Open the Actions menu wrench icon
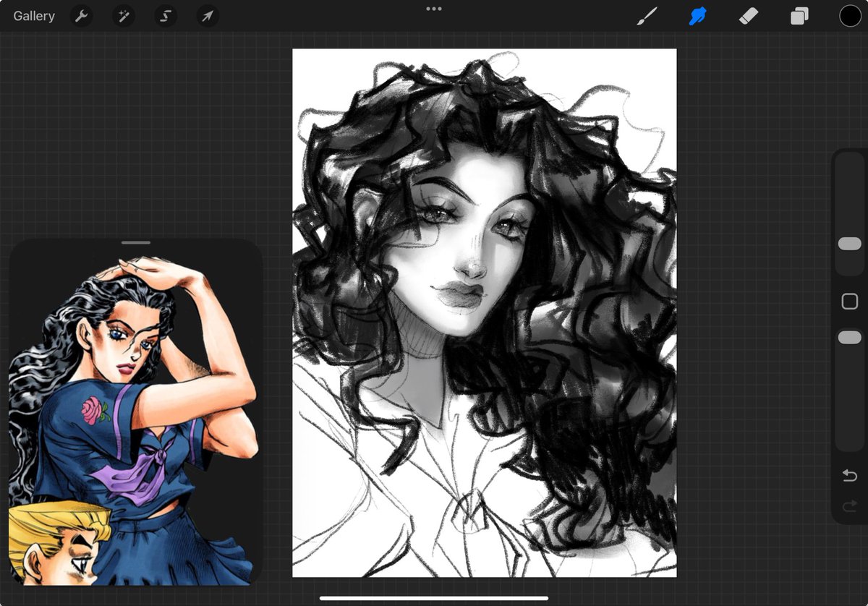This screenshot has height=606, width=868. (80, 15)
